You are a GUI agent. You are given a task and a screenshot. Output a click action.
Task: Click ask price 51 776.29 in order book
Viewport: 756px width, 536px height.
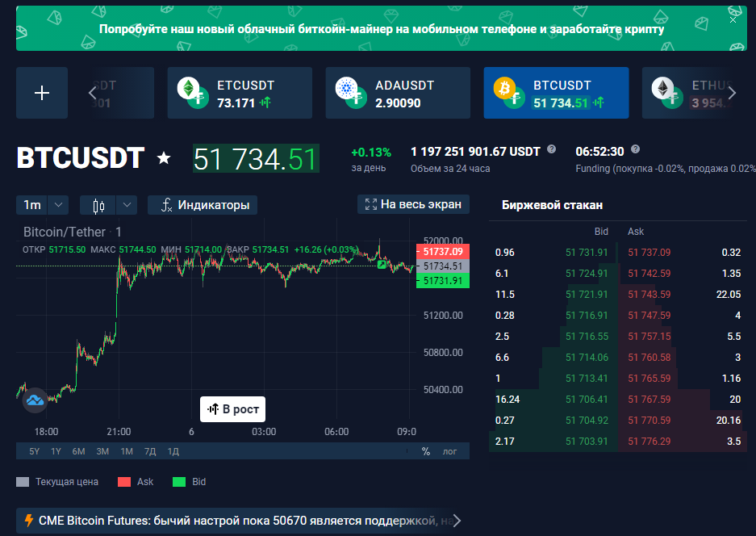[x=649, y=441]
